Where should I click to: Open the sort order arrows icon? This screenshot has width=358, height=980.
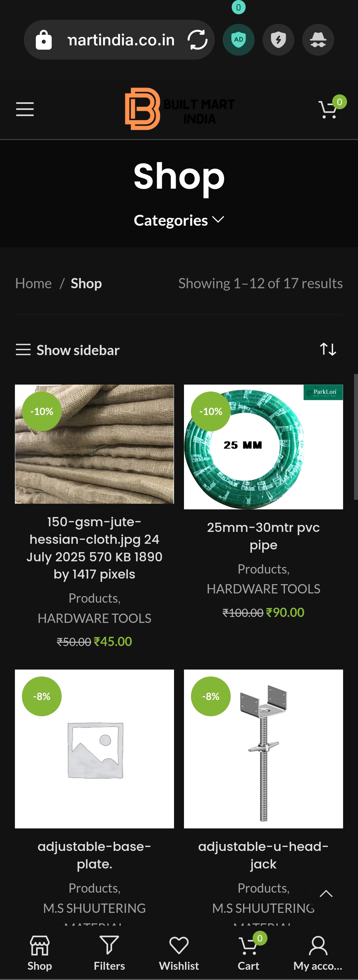click(x=328, y=349)
